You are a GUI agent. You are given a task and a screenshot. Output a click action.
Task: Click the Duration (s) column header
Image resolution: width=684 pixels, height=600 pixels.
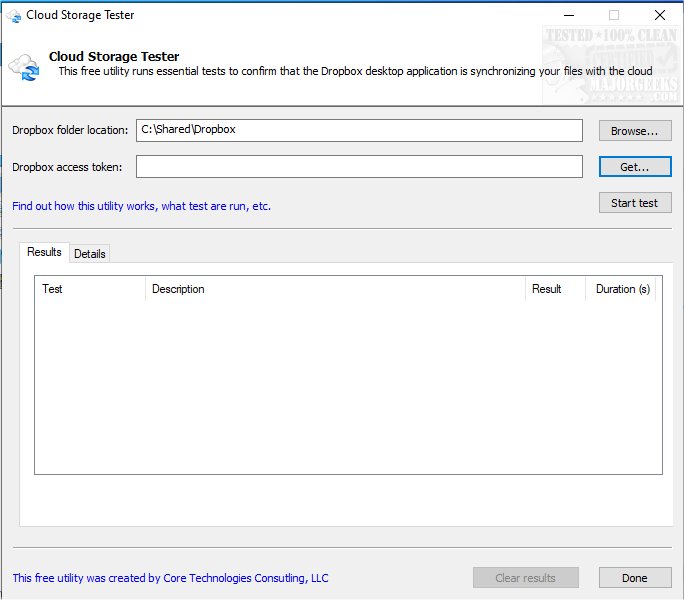(622, 289)
